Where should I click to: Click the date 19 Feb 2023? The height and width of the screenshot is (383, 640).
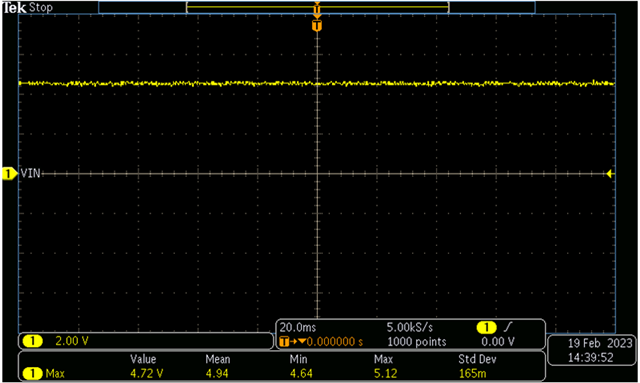click(600, 343)
